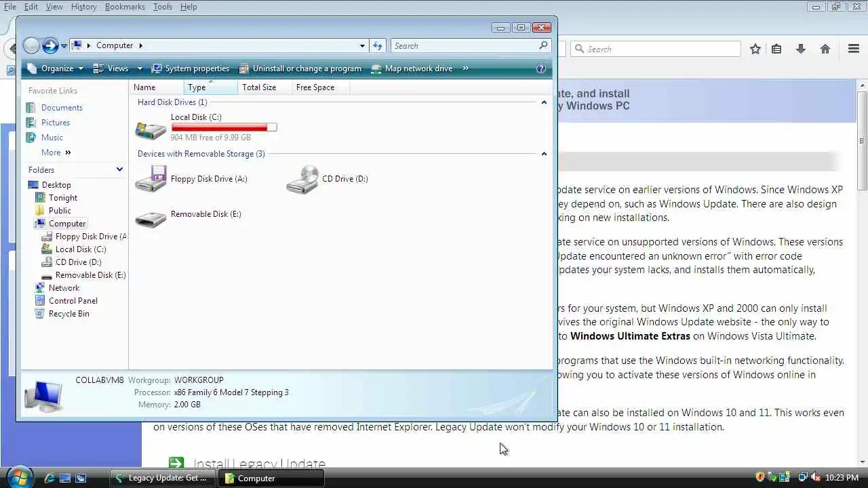Open the Organize dropdown menu

pyautogui.click(x=55, y=68)
